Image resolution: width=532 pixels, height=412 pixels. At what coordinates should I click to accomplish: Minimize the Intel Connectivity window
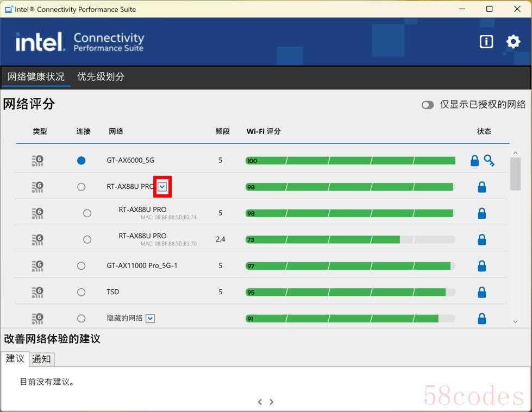click(x=462, y=9)
